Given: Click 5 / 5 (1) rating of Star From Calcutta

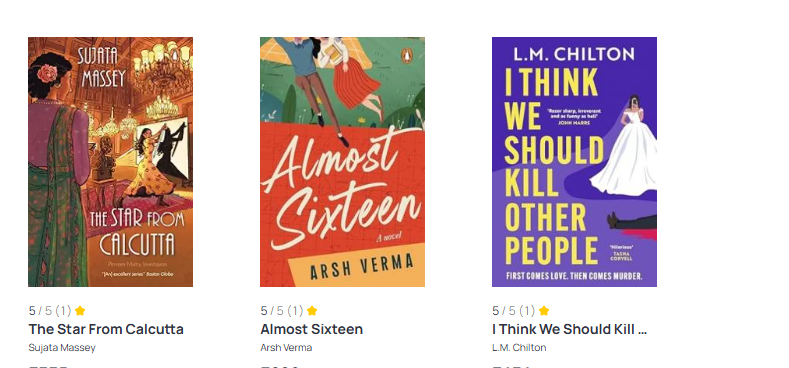Looking at the screenshot, I should coord(50,311).
